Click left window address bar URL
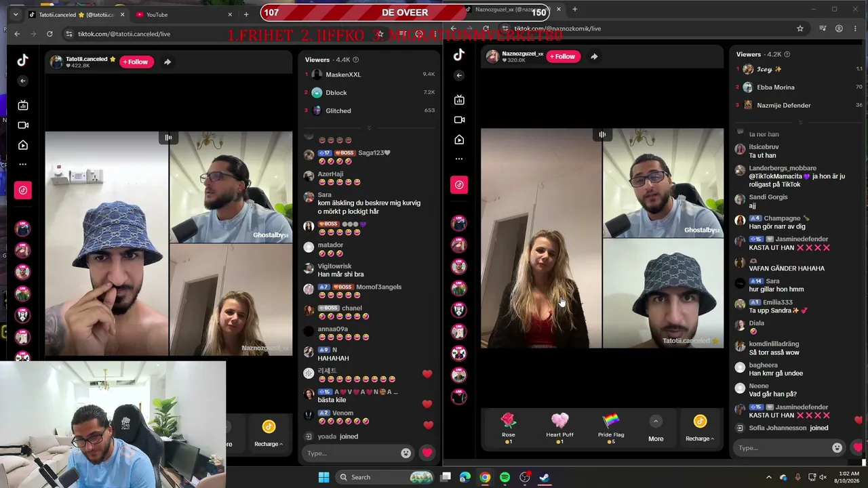This screenshot has height=488, width=868. click(x=124, y=34)
